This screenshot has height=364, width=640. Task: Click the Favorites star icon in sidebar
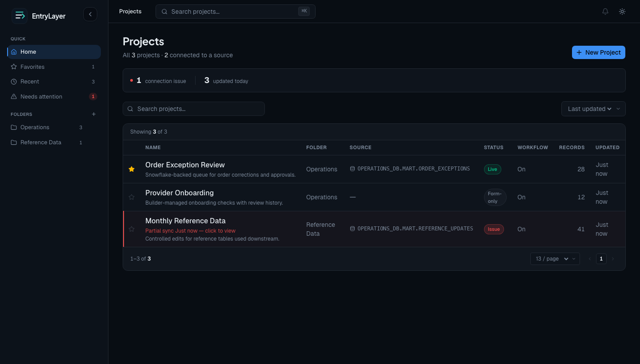pos(14,67)
